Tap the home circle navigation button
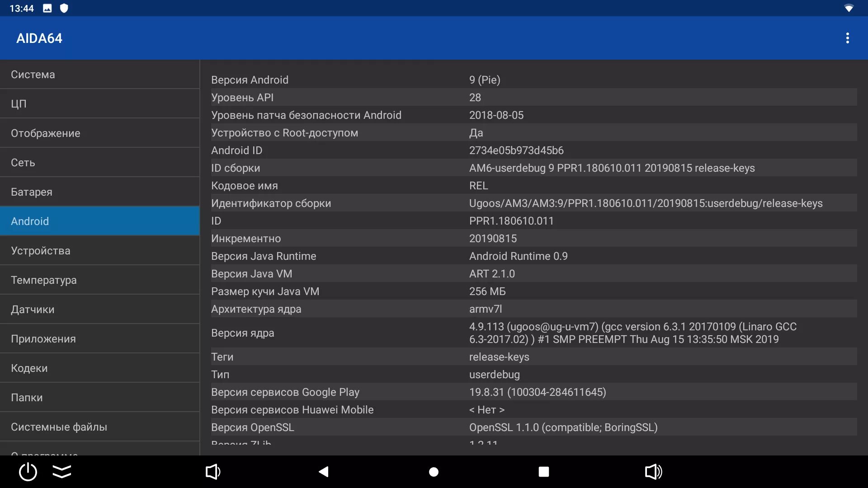Screen dimensions: 868x488 434,472
